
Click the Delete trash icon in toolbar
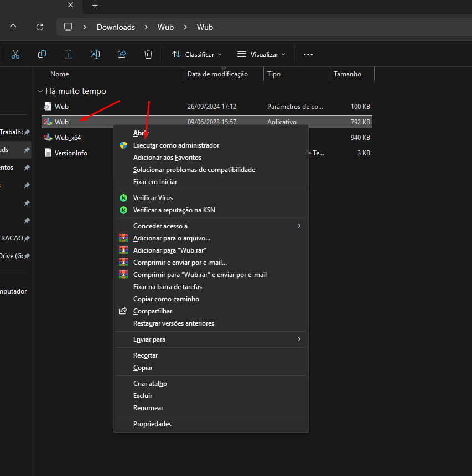[x=148, y=54]
